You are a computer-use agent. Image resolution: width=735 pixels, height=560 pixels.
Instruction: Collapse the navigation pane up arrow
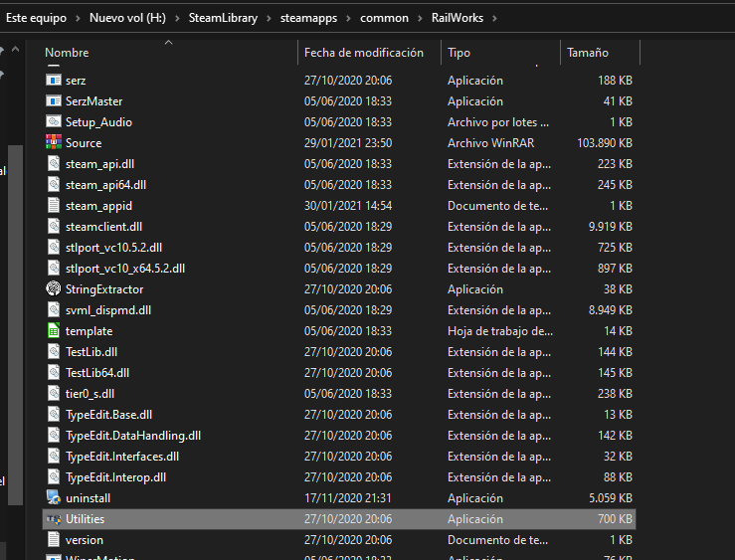click(x=16, y=49)
